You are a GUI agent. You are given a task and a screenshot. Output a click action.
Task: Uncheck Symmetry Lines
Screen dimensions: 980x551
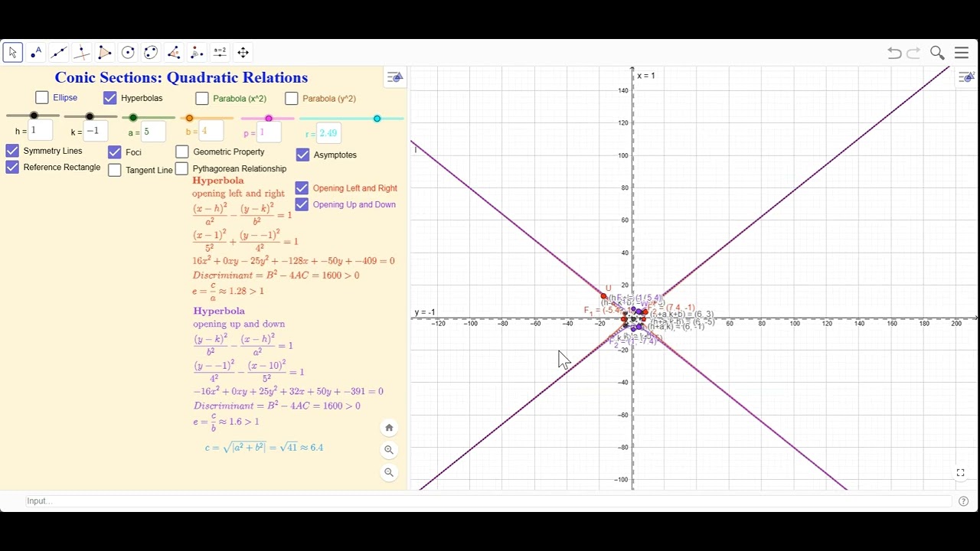click(12, 150)
